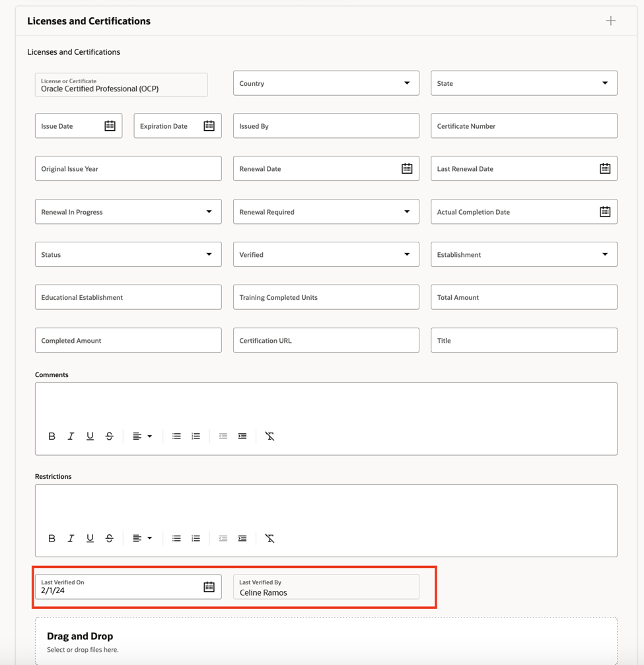Expand the State dropdown
This screenshot has width=644, height=665.
pos(524,83)
